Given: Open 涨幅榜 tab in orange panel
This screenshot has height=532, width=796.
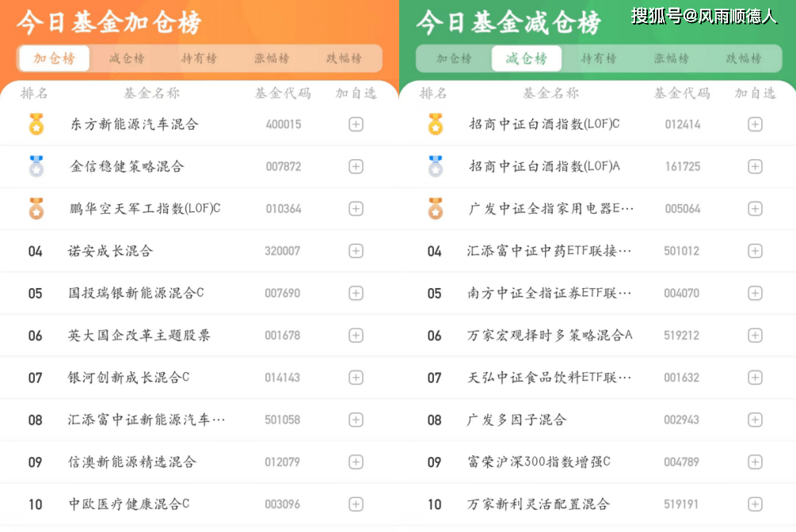Looking at the screenshot, I should (272, 59).
